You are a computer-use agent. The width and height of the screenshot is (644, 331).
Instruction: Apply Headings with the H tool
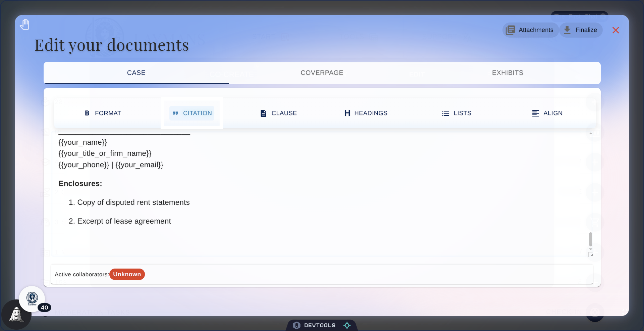coord(366,113)
